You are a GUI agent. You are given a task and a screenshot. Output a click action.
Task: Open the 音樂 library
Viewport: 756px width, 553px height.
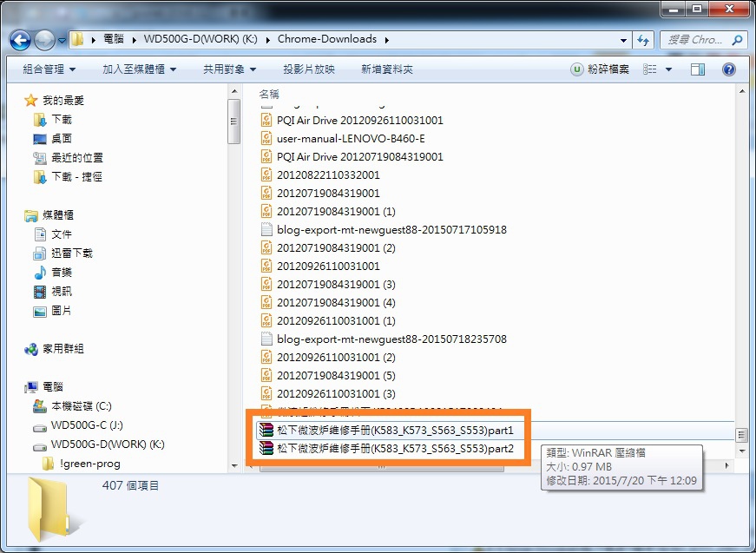tap(62, 273)
